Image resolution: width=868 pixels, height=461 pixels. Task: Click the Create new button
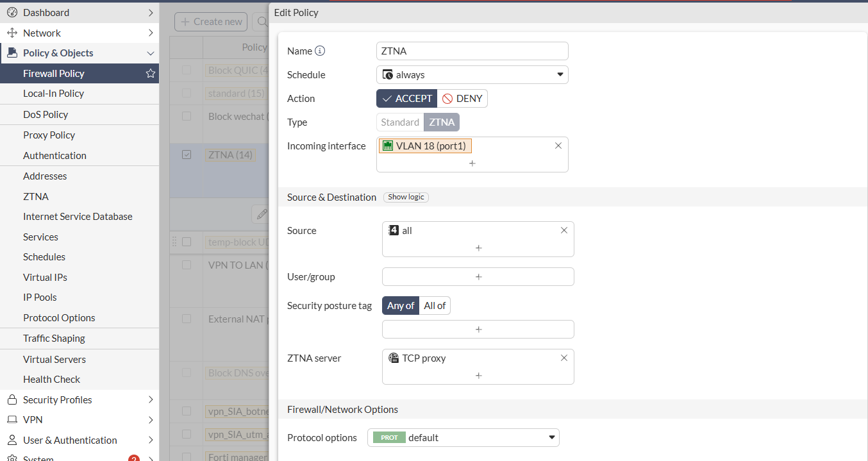[212, 22]
